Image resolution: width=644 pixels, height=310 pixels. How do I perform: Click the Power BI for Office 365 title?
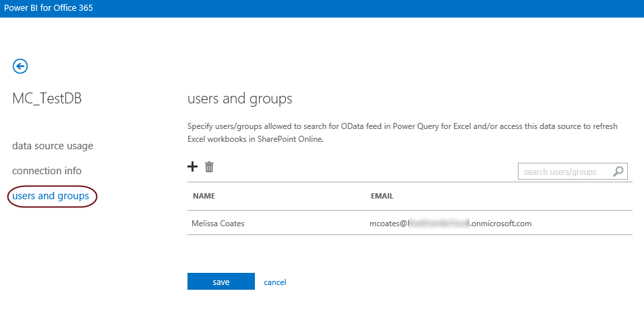(x=49, y=8)
